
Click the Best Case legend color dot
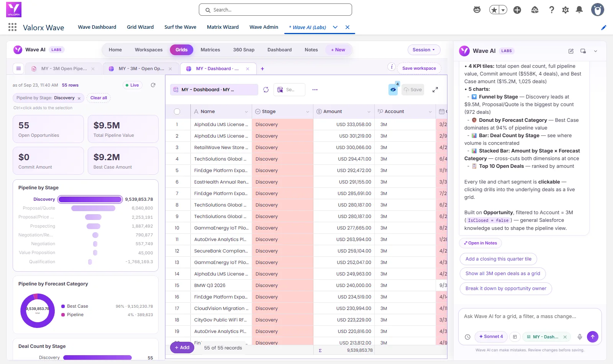pos(63,306)
